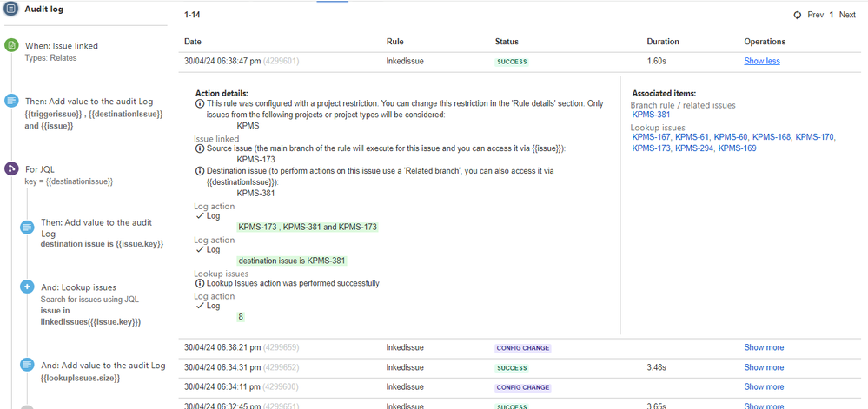The image size is (868, 409).
Task: Select the green Issue linked trigger icon
Action: click(11, 46)
